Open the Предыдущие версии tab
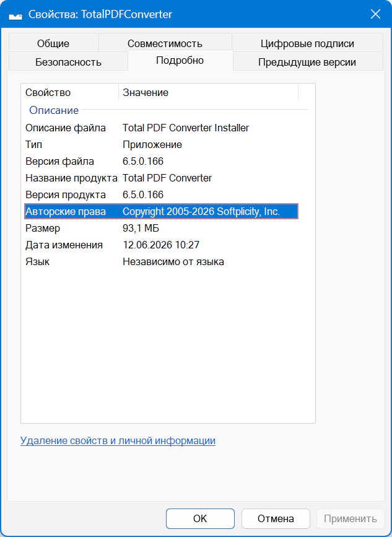This screenshot has height=537, width=392. (x=307, y=62)
